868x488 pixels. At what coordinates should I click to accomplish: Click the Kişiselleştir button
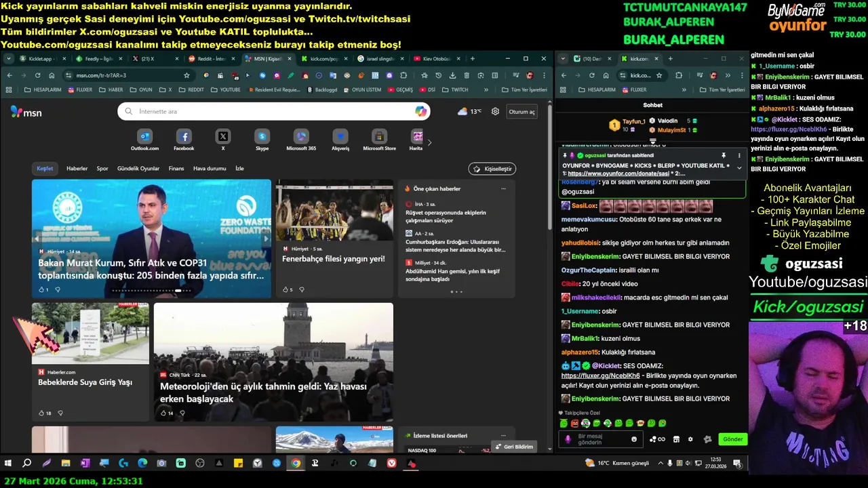coord(492,169)
